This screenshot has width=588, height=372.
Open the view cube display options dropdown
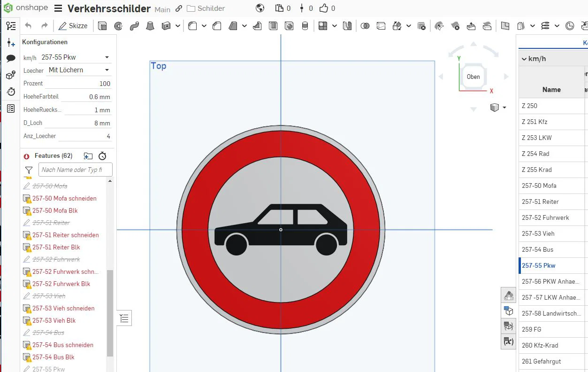(504, 108)
